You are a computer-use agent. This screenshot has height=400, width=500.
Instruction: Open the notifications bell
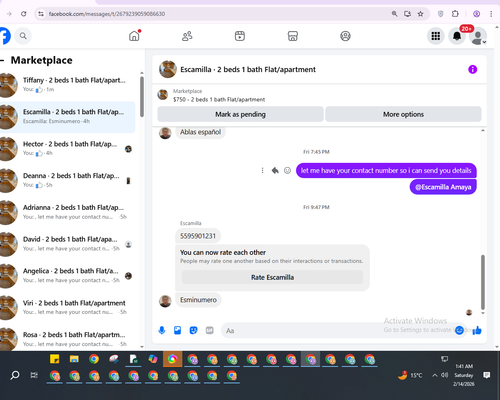tap(457, 36)
